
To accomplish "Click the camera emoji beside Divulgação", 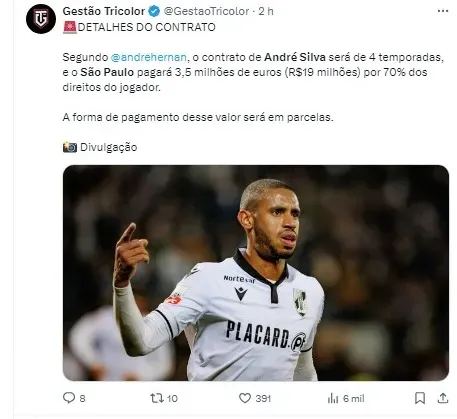I will tap(70, 147).
